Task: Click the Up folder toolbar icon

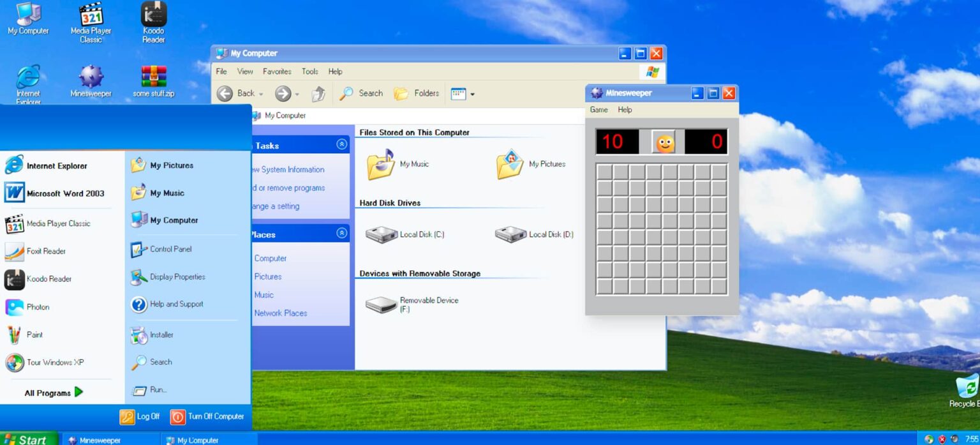Action: point(318,94)
